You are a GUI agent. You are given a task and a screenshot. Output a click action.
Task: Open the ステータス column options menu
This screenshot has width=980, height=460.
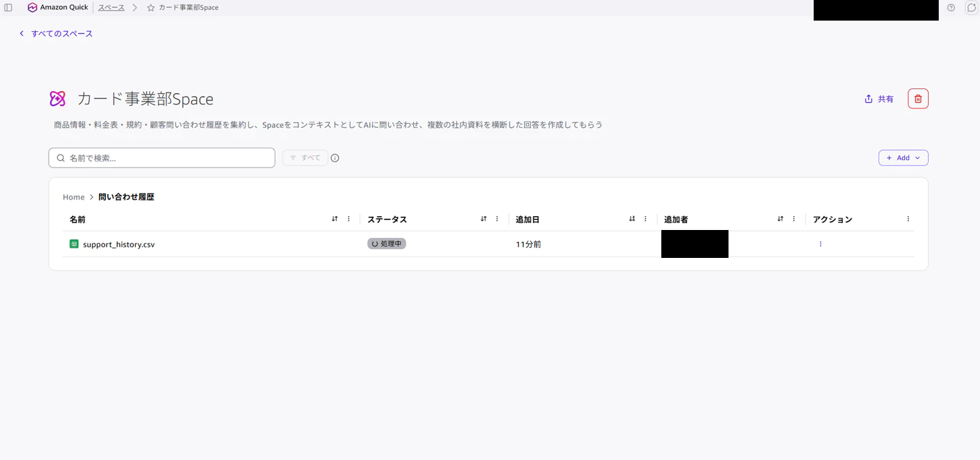[497, 219]
